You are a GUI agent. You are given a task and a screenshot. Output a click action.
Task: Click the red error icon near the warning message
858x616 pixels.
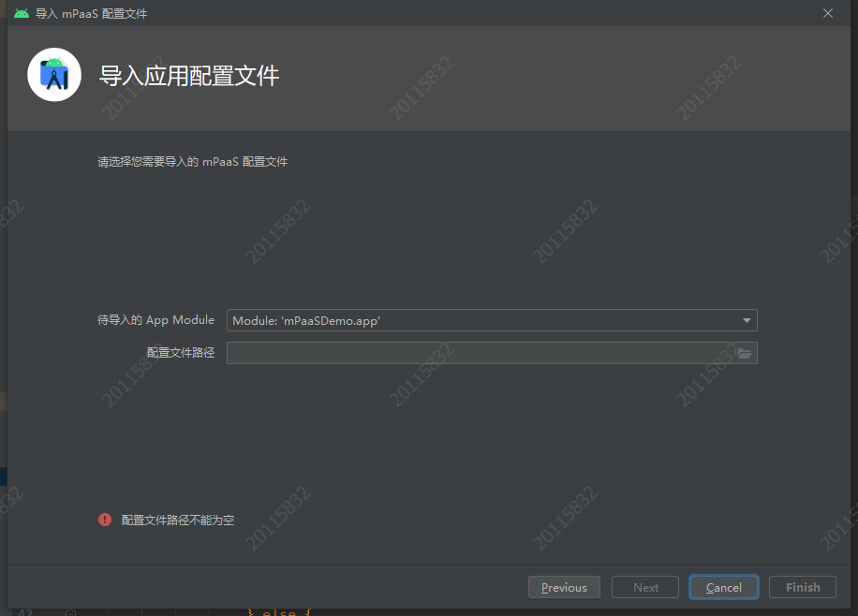coord(105,520)
